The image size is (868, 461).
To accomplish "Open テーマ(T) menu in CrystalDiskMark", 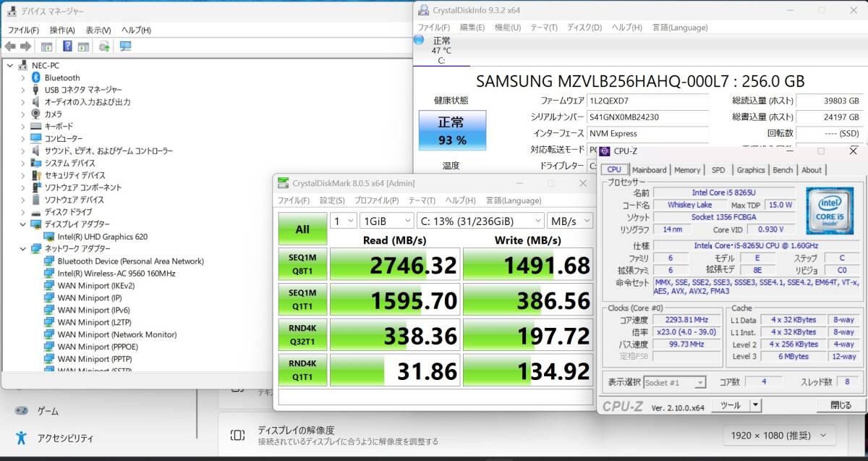I will (x=422, y=200).
